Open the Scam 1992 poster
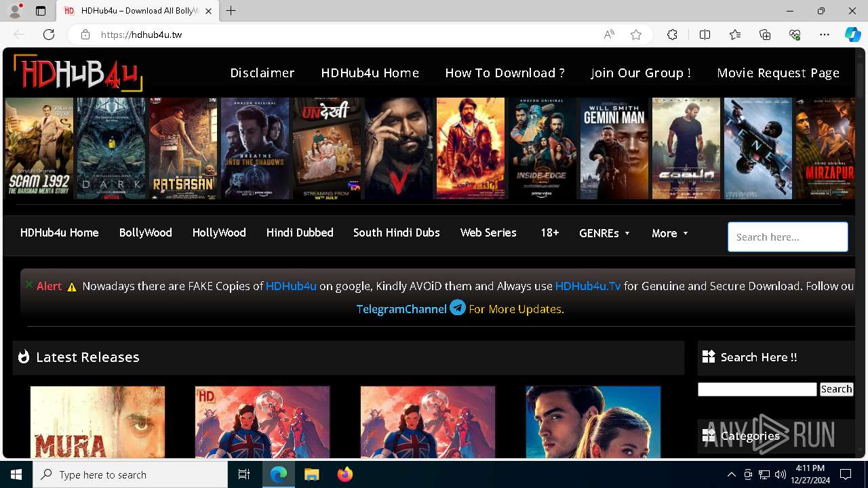 [39, 148]
